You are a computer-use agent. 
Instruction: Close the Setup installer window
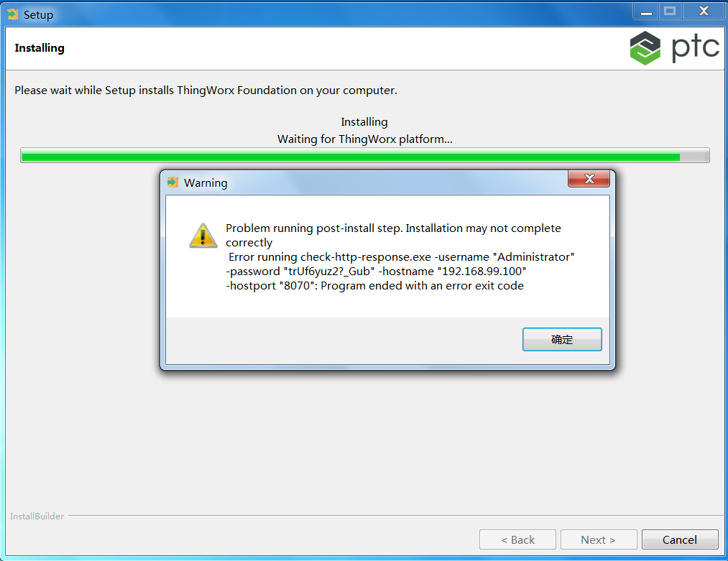pos(704,11)
